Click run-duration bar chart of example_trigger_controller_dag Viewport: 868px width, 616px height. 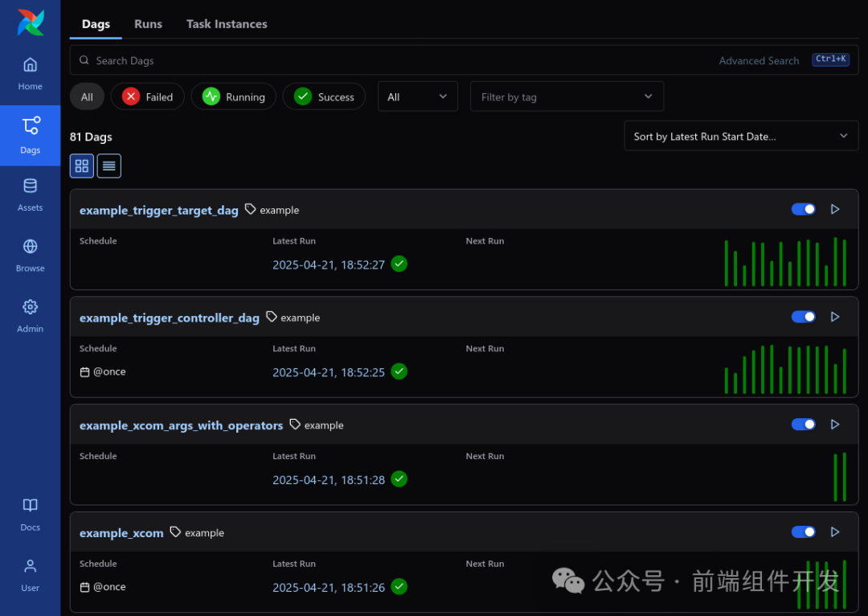point(785,369)
